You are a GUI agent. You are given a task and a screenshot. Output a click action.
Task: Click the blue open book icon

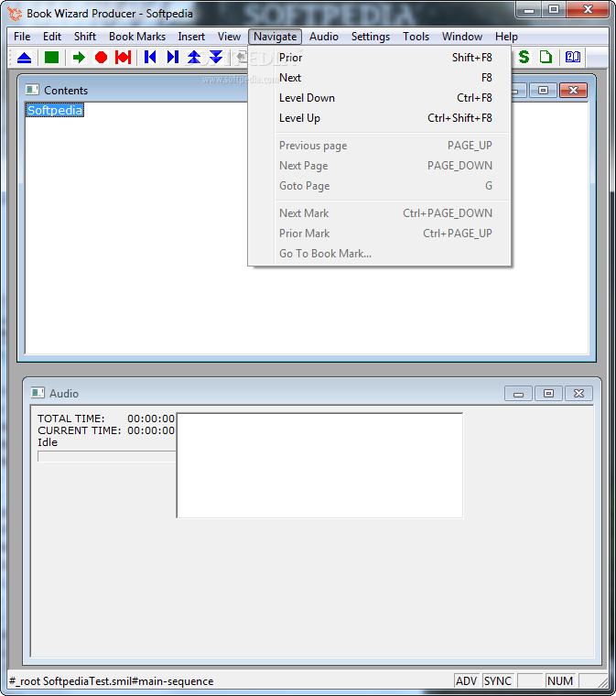point(573,57)
